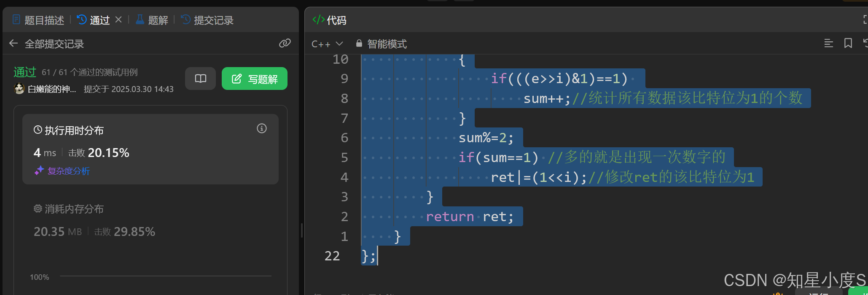Viewport: 868px width, 295px height.
Task: Click the 20.35 MB memory value
Action: point(58,232)
